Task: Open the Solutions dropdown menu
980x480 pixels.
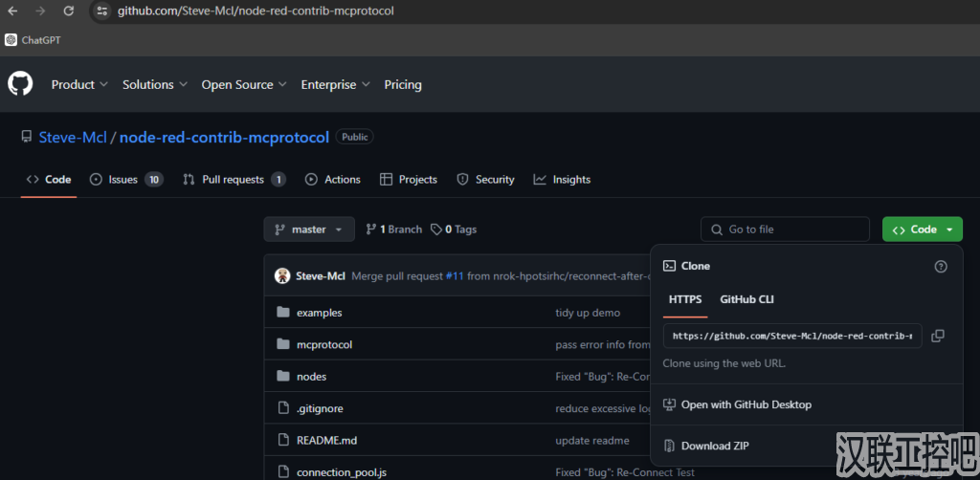Action: click(x=154, y=84)
